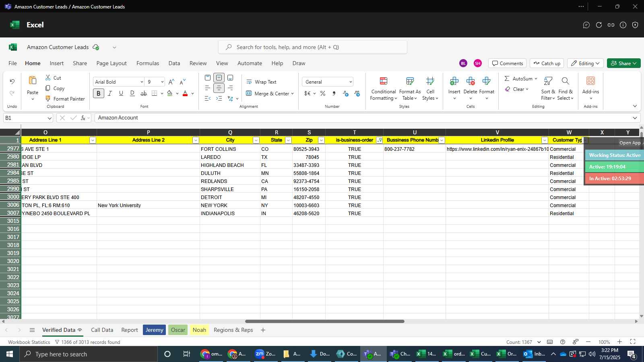Click the Catch up button

point(547,63)
